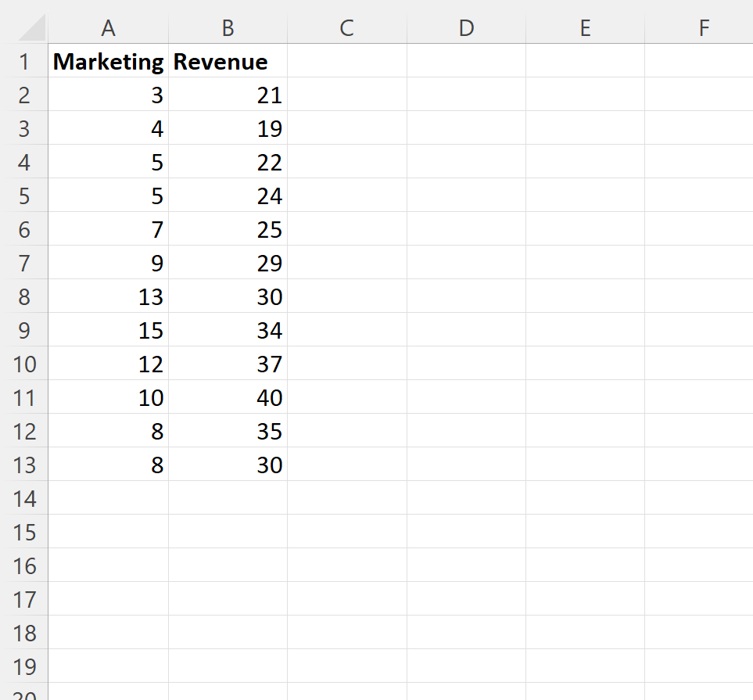This screenshot has width=753, height=700.
Task: Select row number 5
Action: point(25,196)
